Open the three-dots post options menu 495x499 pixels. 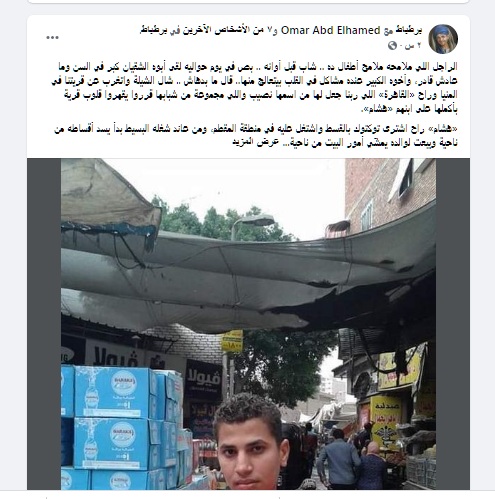[52, 37]
